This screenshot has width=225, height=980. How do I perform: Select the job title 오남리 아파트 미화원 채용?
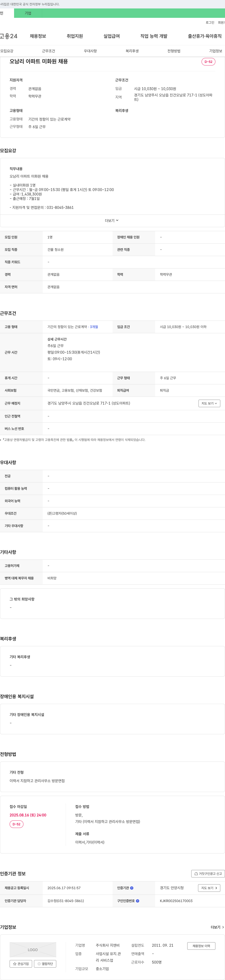(x=39, y=61)
